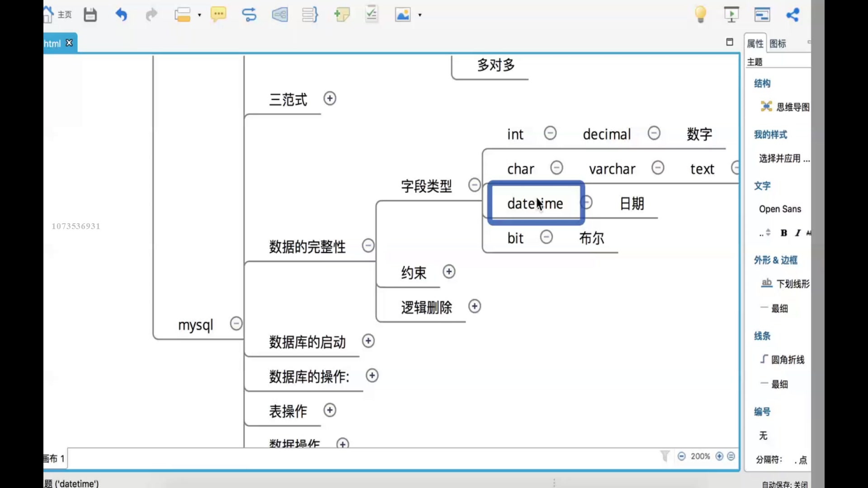Change the Open Sans font
Screen dimensions: 868x488
point(780,209)
